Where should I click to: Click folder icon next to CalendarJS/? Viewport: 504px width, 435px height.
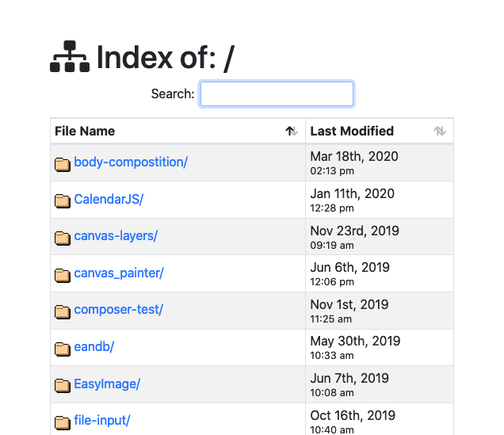[63, 201]
